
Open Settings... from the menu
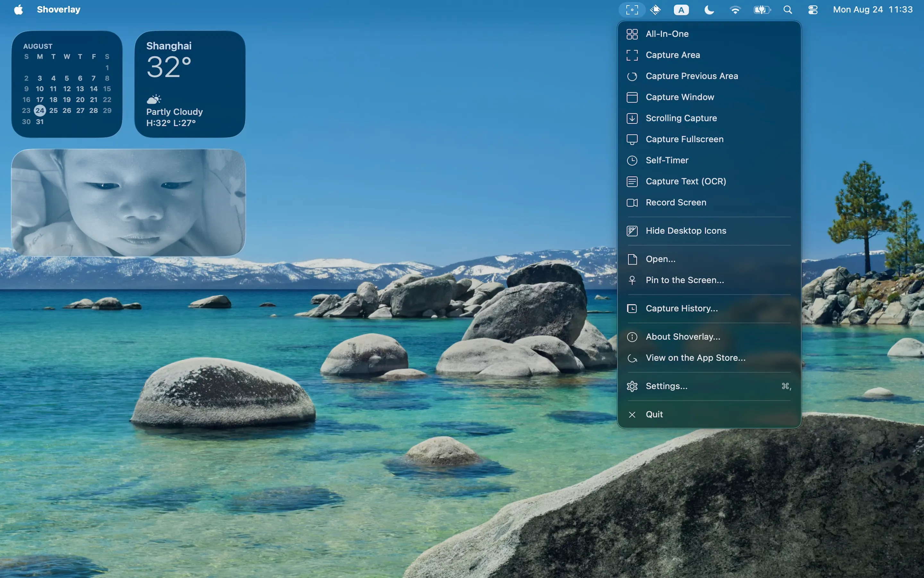pos(709,386)
